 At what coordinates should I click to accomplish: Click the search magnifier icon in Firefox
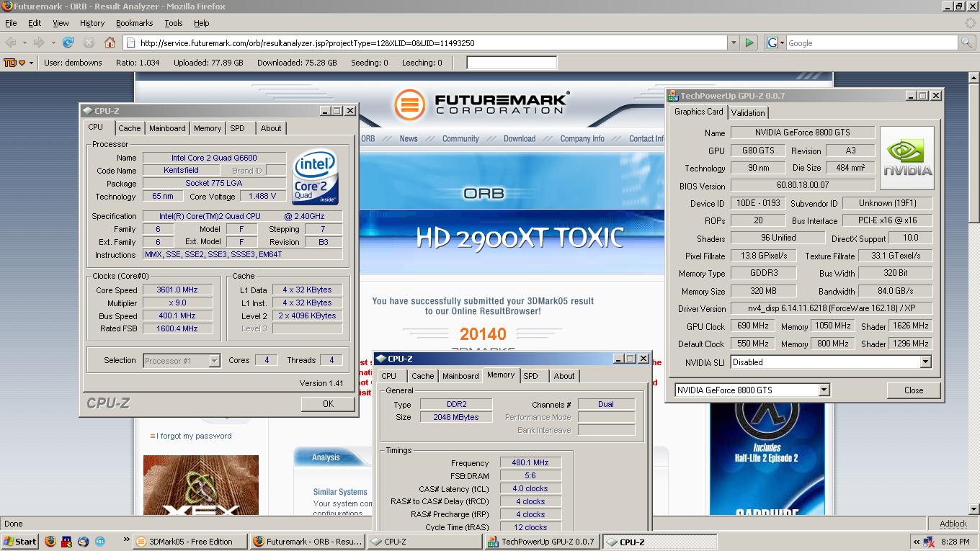(x=967, y=42)
